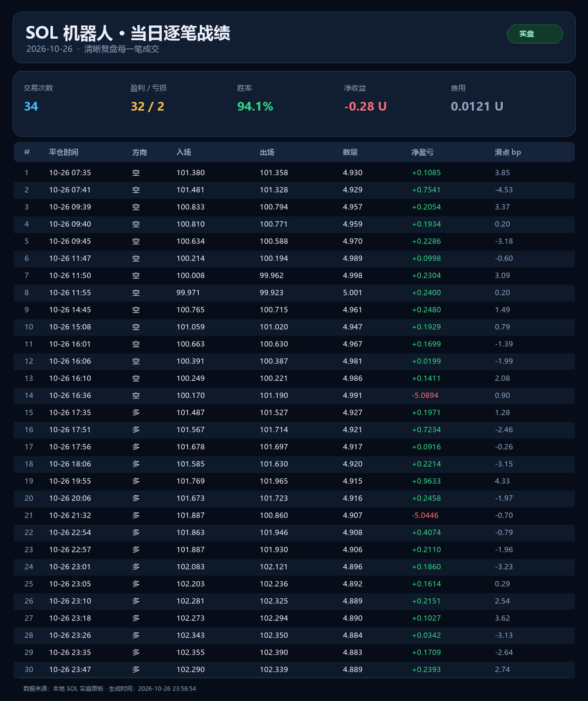Click the 实盘 badge button

tap(535, 34)
